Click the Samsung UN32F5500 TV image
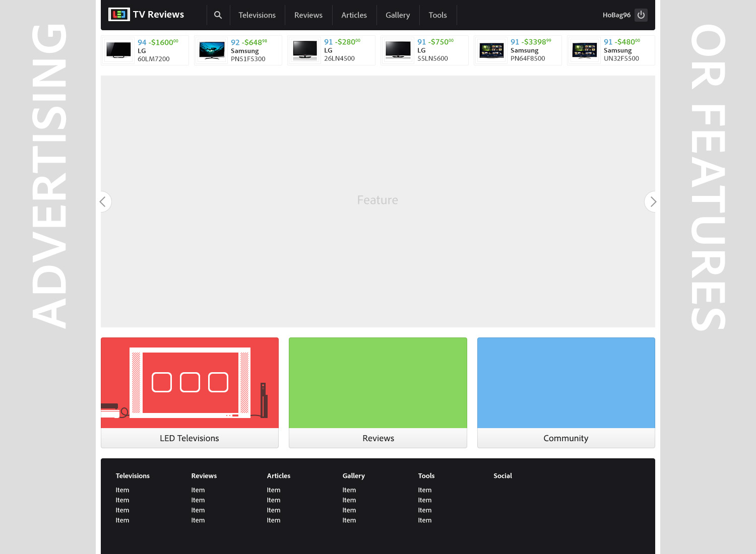 (x=585, y=50)
